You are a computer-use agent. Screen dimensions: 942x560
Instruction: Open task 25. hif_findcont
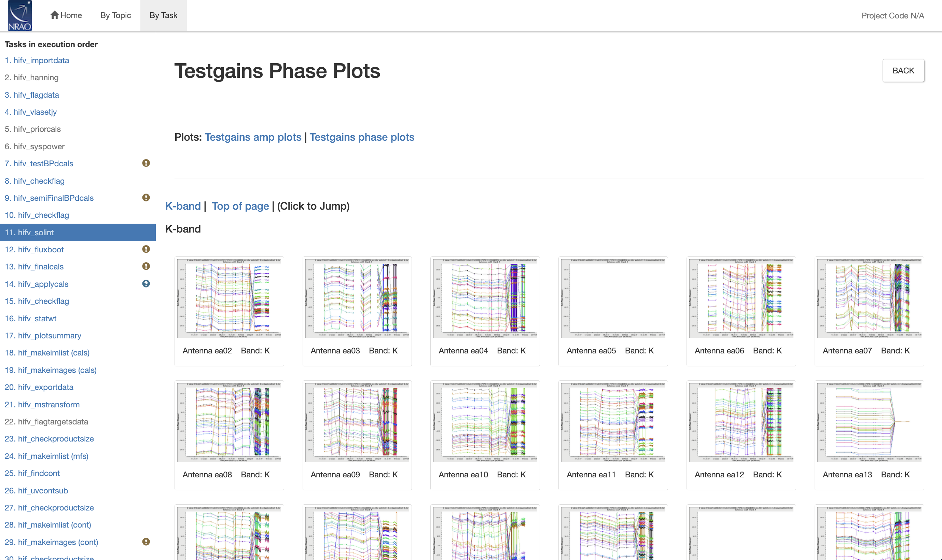click(32, 473)
